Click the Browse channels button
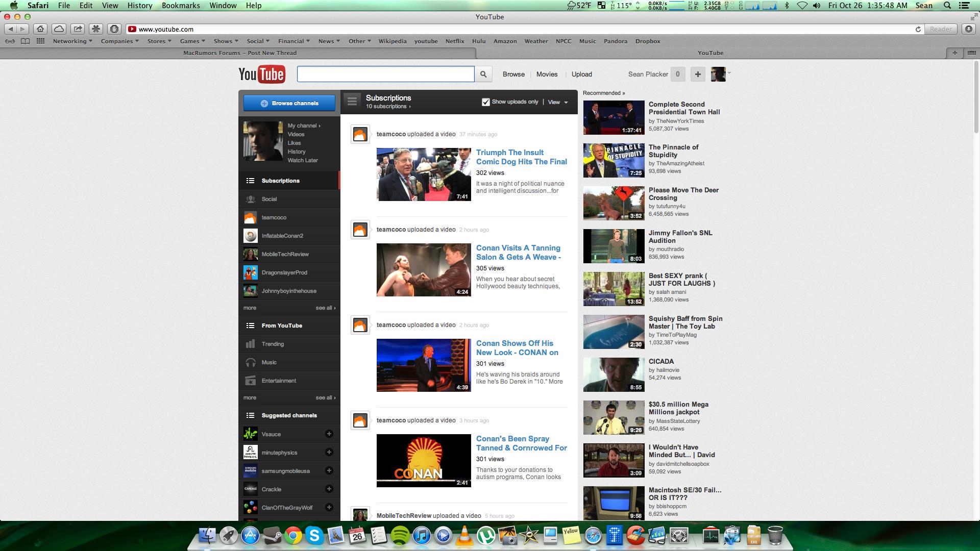Viewport: 980px width, 551px height. 289,103
